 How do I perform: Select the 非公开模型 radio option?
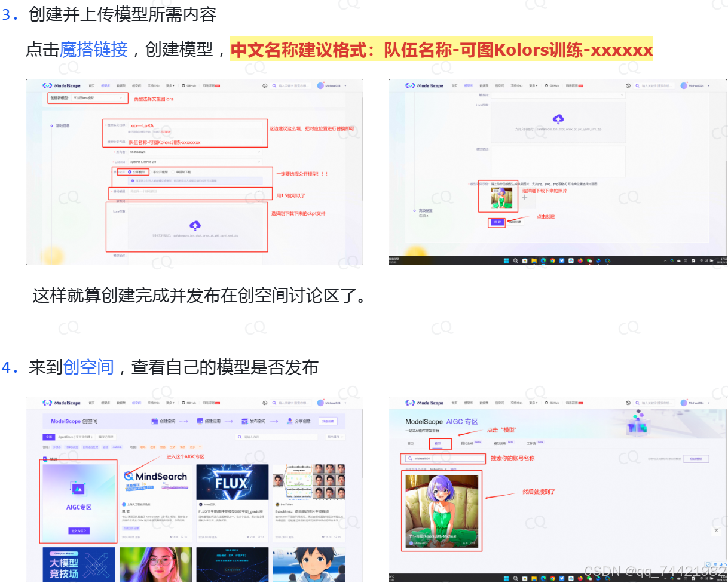click(151, 171)
